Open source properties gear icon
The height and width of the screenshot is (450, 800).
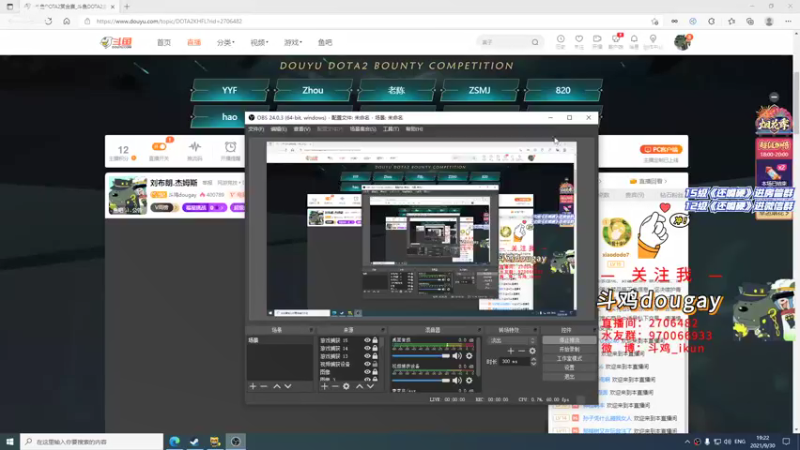pyautogui.click(x=346, y=386)
